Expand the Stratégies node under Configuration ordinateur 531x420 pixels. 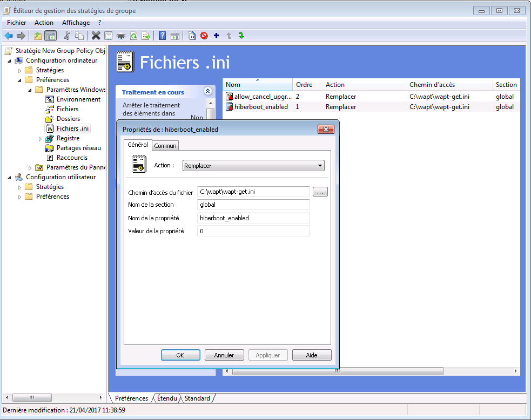(x=20, y=70)
